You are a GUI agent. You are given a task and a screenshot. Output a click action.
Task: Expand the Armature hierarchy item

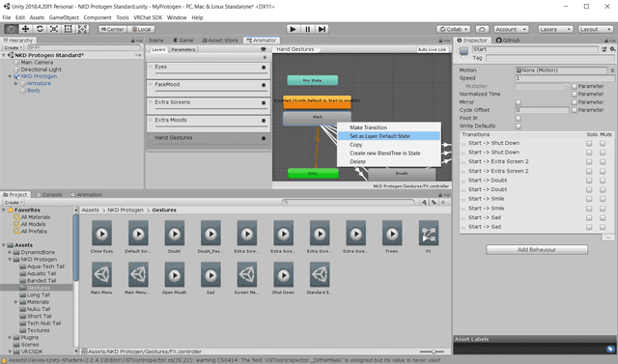point(16,83)
